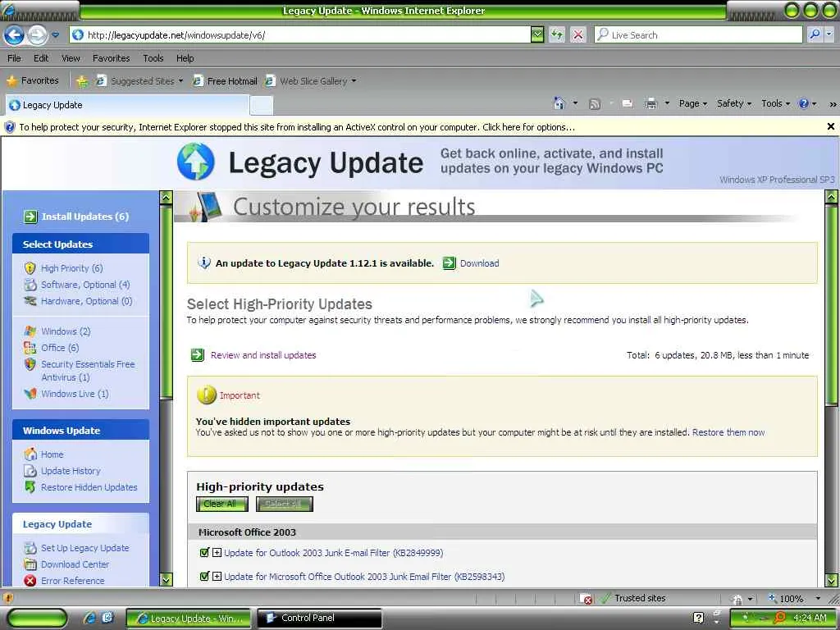Uncheck the KB2598343 Outlook Junk Email Filter update
The width and height of the screenshot is (840, 630).
pos(204,577)
